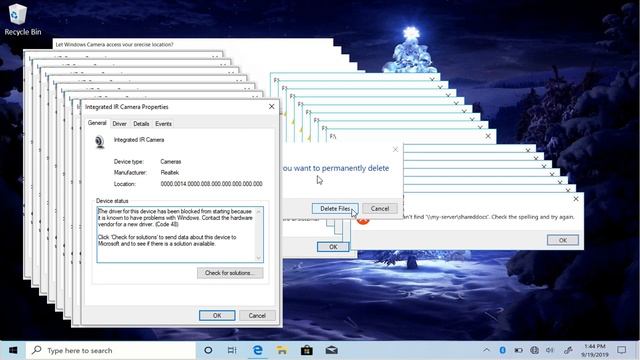
Task: Click the Location value 0000.0014.0000.008...
Action: [211, 184]
